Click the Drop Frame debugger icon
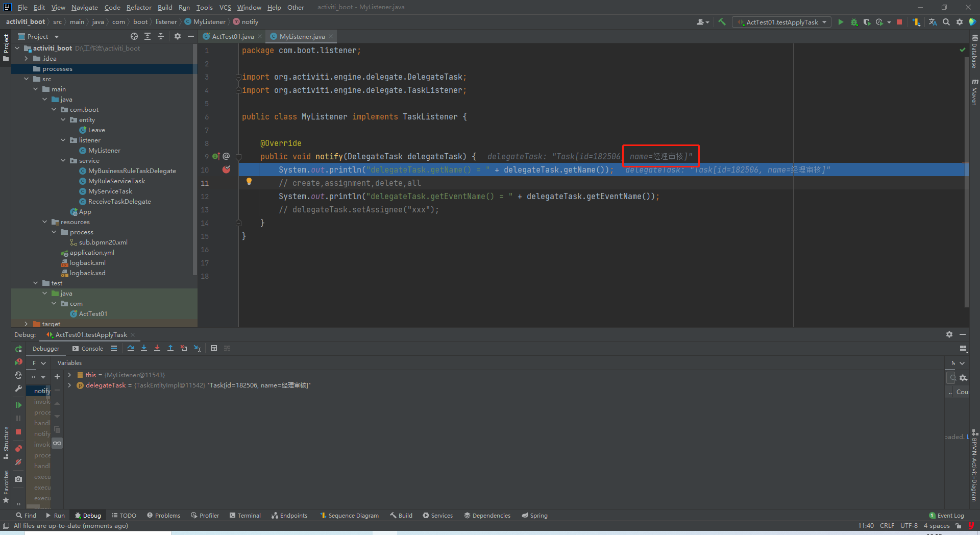Image resolution: width=980 pixels, height=535 pixels. tap(184, 348)
